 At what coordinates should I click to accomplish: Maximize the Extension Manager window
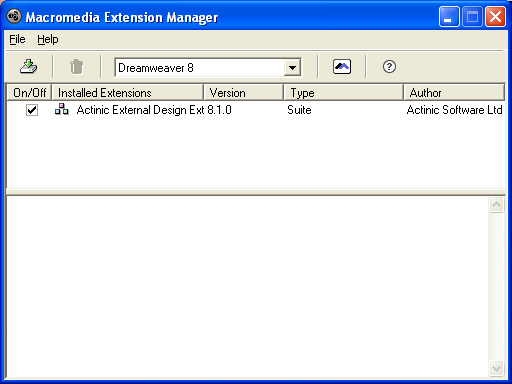coord(472,16)
